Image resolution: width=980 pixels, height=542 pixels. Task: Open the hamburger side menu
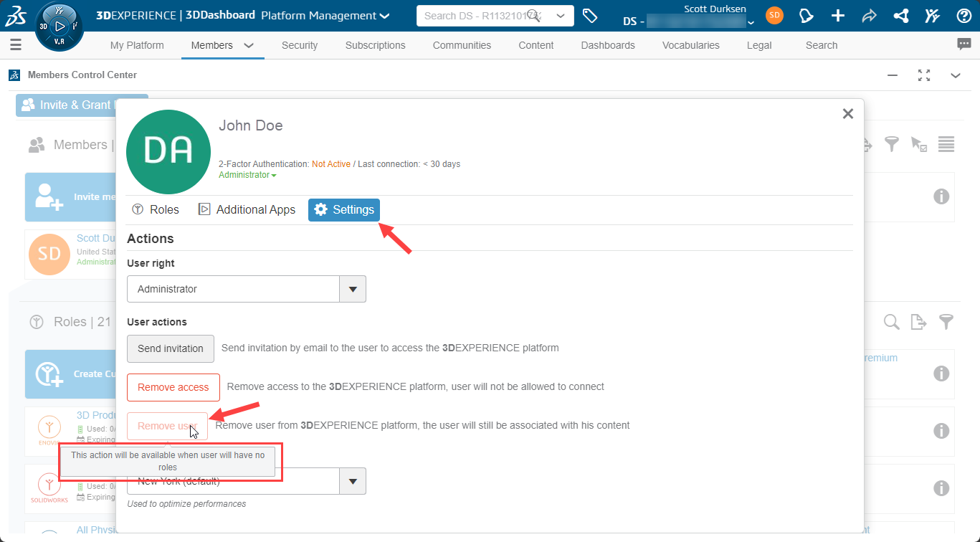coord(16,45)
